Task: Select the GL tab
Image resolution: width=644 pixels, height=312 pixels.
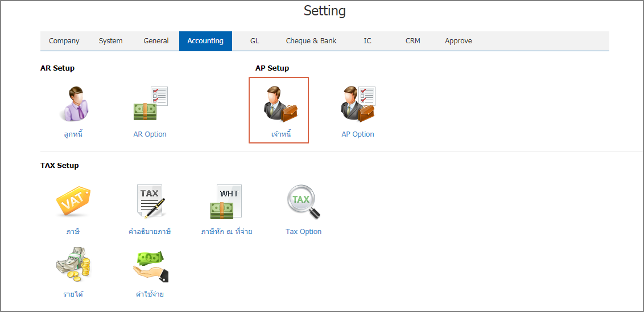Action: pyautogui.click(x=255, y=40)
